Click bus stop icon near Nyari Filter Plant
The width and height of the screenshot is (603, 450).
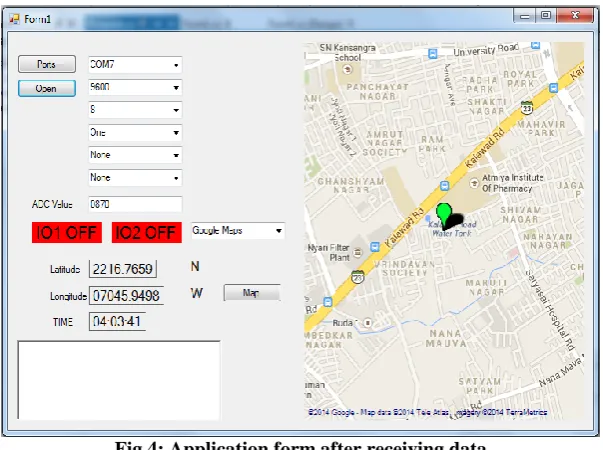(375, 247)
